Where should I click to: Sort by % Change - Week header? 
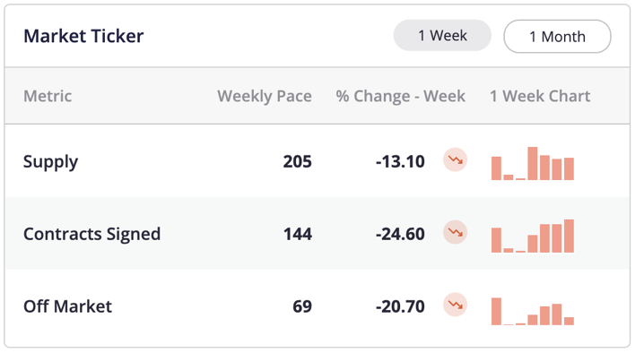tap(400, 96)
